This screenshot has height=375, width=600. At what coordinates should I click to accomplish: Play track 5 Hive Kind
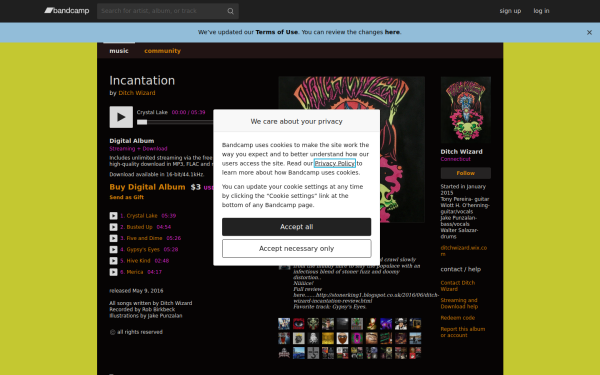click(x=113, y=261)
